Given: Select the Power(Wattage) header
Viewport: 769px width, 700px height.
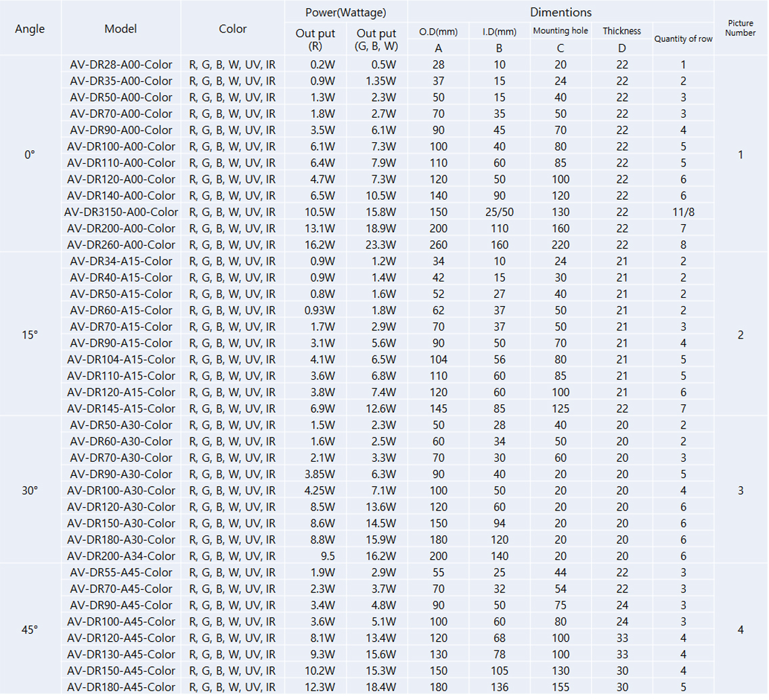Looking at the screenshot, I should (346, 12).
